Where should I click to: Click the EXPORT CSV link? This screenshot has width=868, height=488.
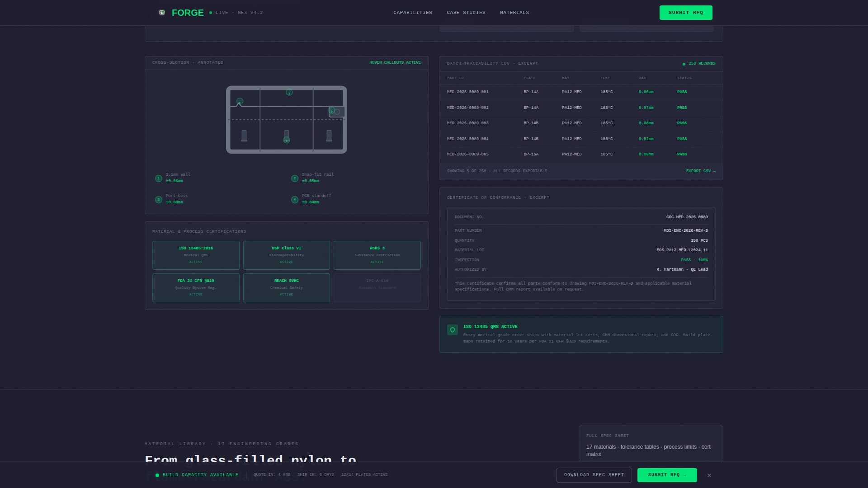click(700, 171)
